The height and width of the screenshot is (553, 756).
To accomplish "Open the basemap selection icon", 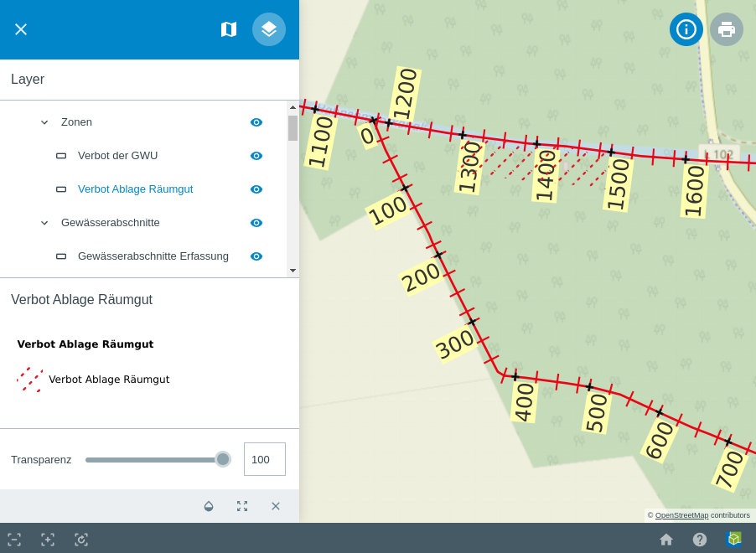I will pyautogui.click(x=229, y=29).
